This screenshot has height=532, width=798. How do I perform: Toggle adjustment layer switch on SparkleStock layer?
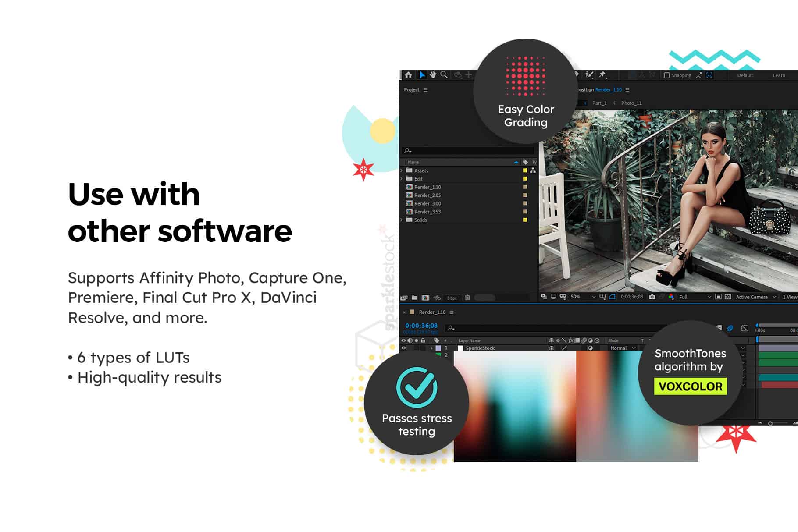590,348
